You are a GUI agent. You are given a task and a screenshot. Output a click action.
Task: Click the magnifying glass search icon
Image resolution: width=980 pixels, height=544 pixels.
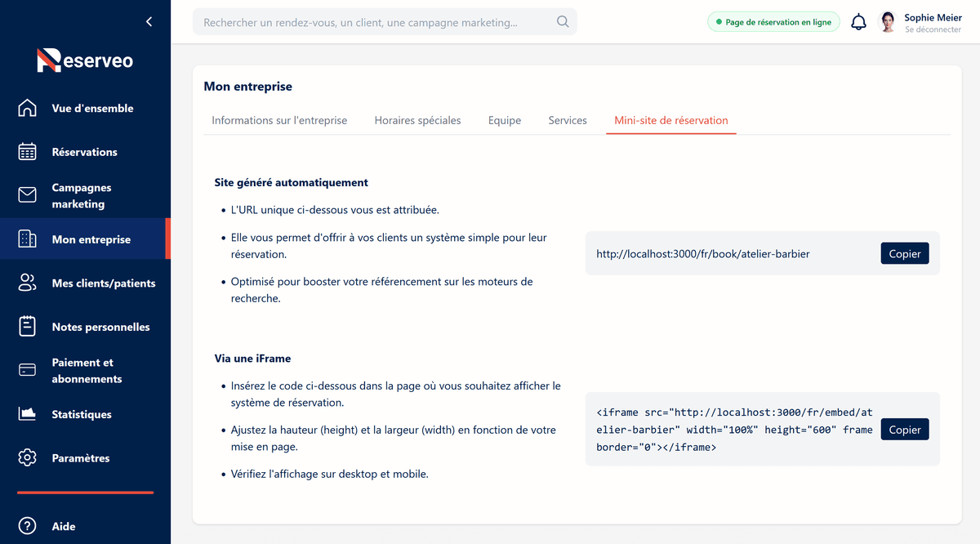coord(563,22)
